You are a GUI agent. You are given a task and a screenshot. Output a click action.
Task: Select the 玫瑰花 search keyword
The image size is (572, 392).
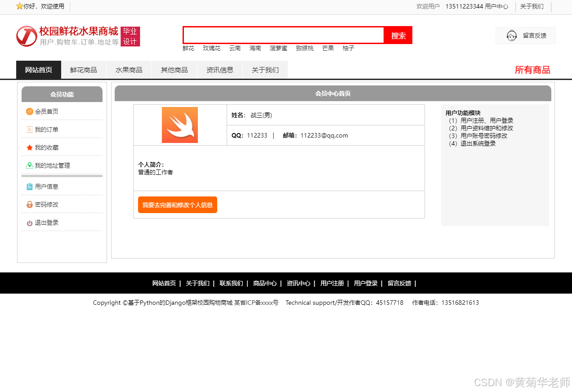[212, 48]
